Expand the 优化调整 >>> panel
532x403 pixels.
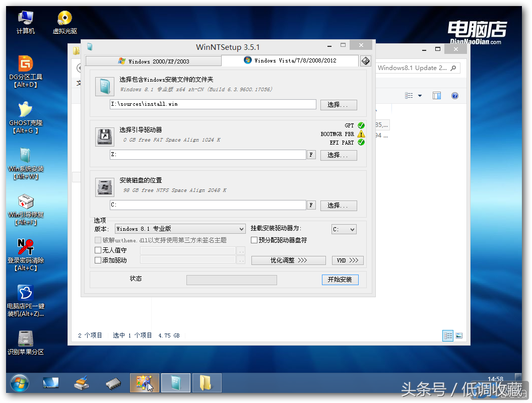(288, 260)
